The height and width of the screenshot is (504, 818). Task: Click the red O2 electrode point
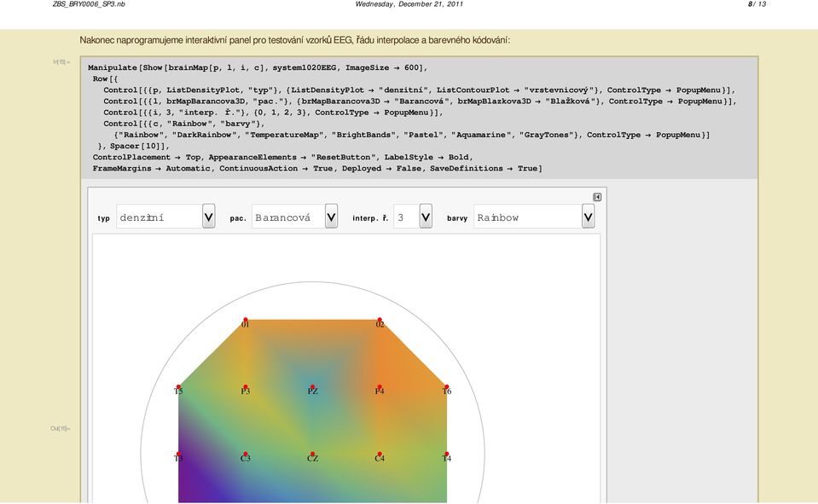(380, 319)
